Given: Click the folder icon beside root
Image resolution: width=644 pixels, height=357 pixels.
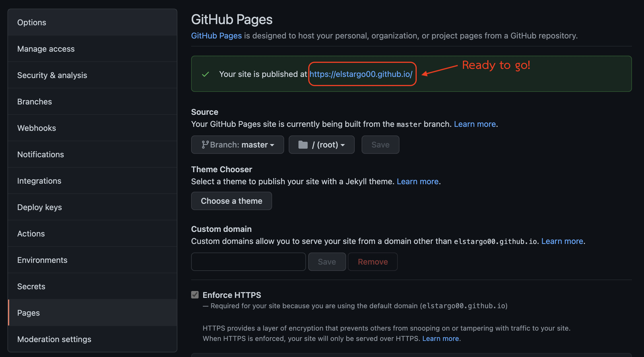Looking at the screenshot, I should 303,145.
